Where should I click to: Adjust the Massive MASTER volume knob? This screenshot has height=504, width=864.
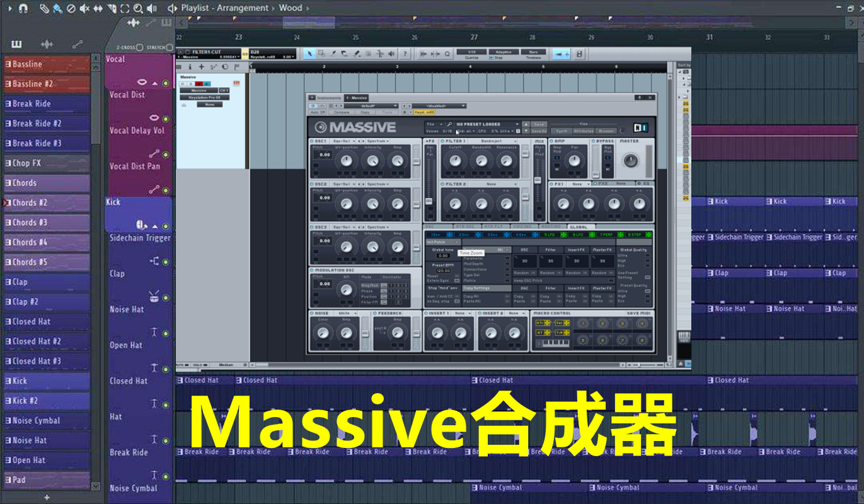[631, 161]
